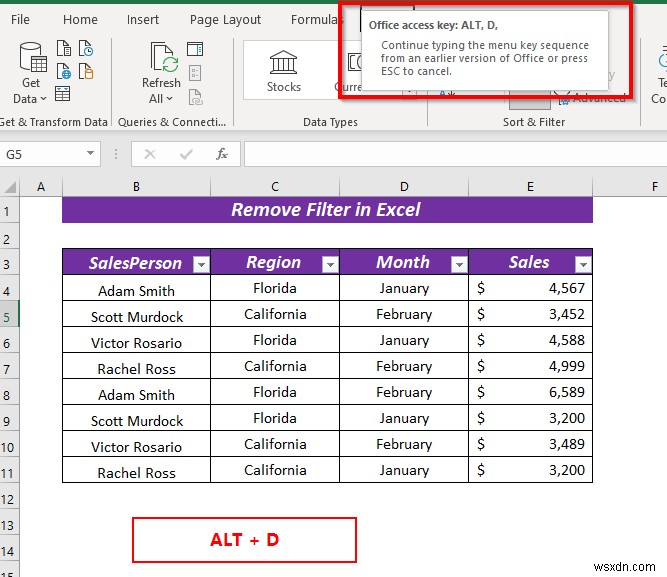Click the 'Remove Filter in Excel' title cell
Viewport: 667px width, 577px height.
point(327,210)
